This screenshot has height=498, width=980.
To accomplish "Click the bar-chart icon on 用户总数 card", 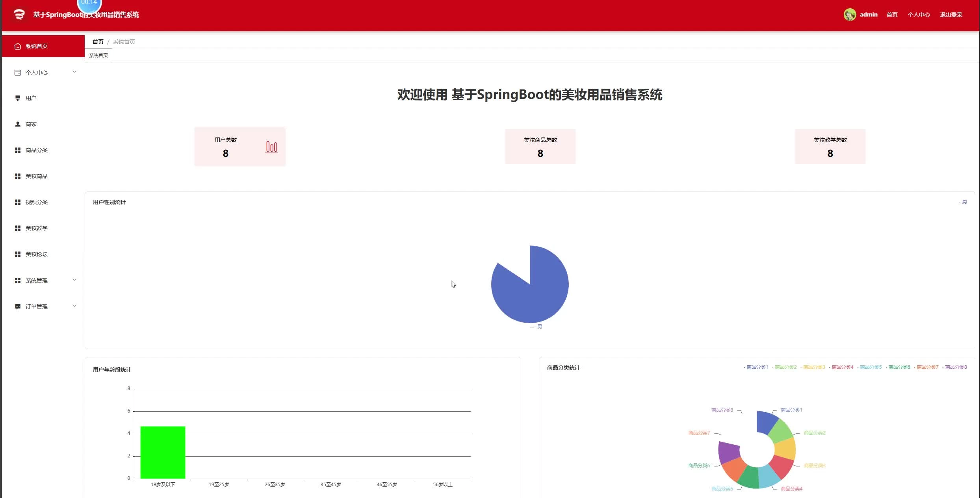I will 271,147.
